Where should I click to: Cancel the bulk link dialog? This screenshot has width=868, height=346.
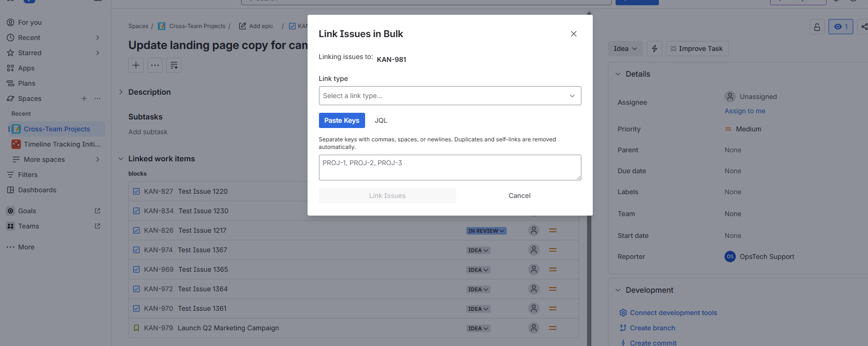click(520, 196)
